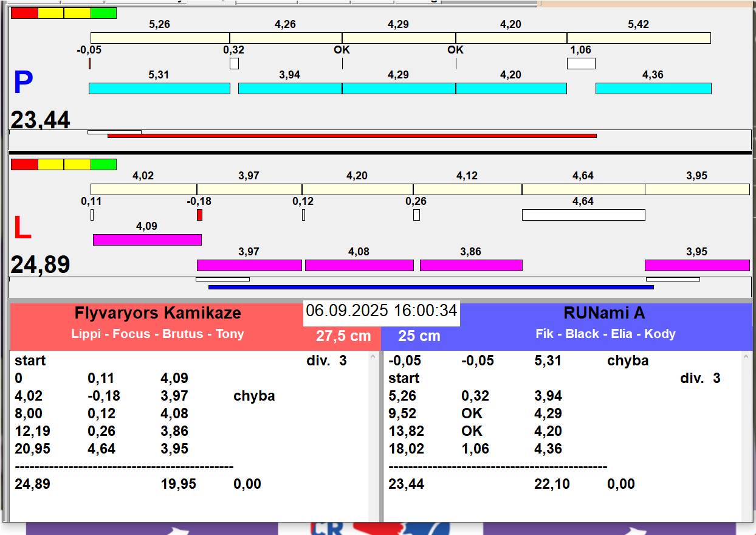Click the red start light in lane L
The image size is (756, 535).
click(24, 164)
